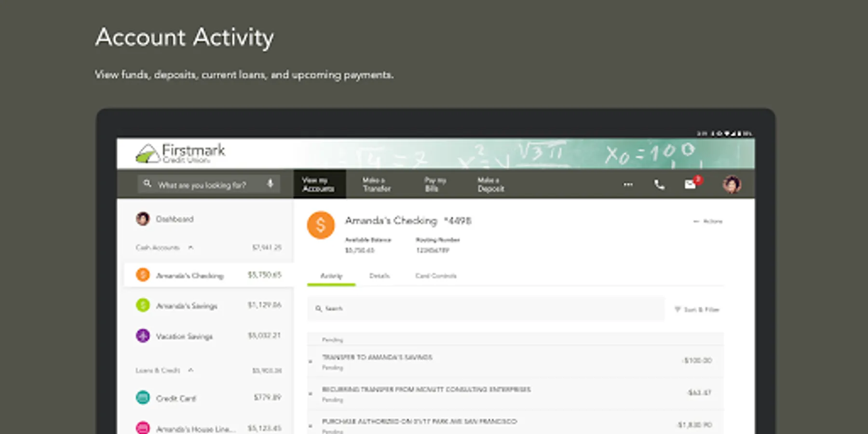Click the $5,032.21 Vacation Savings balance
The width and height of the screenshot is (868, 434).
click(x=264, y=335)
